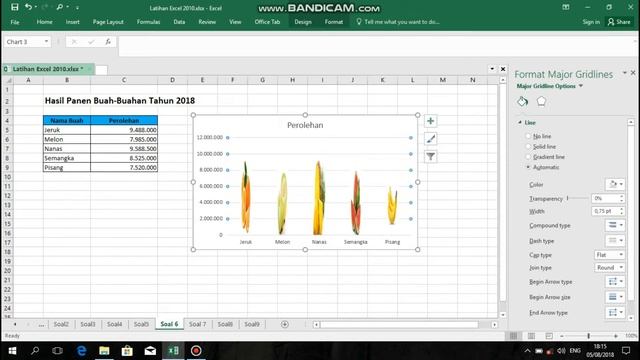Viewport: 640px width, 360px height.
Task: Open File Explorer from taskbar
Action: 104,351
